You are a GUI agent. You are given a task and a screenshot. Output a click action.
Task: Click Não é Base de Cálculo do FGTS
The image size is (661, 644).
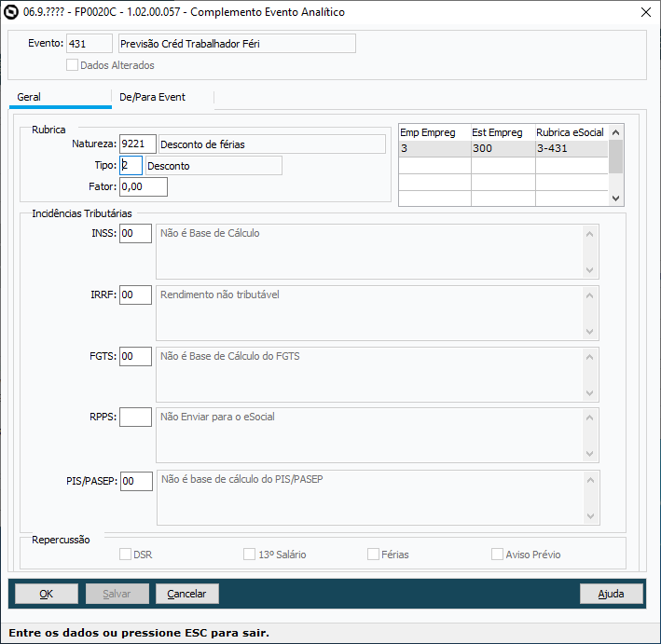pyautogui.click(x=229, y=356)
